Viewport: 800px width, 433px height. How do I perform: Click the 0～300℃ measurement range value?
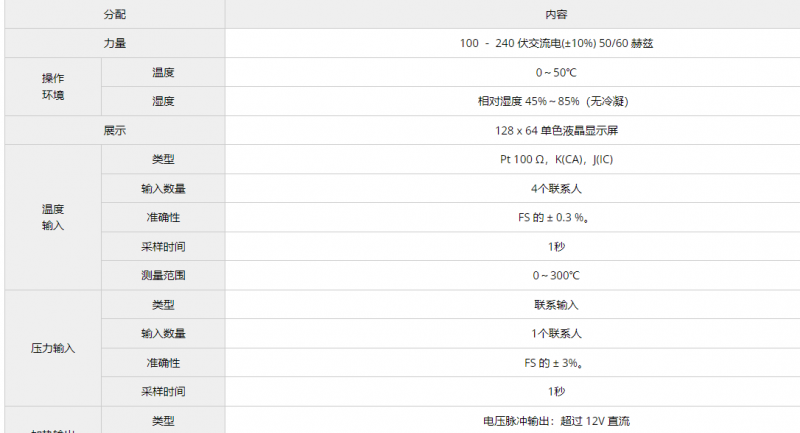click(x=556, y=276)
